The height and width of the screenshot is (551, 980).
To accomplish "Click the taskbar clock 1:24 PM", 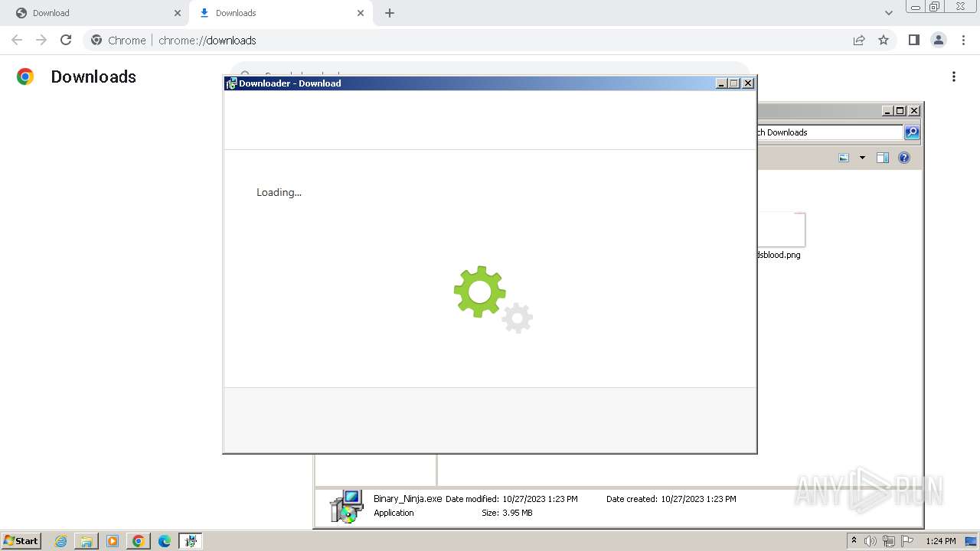I will (x=941, y=541).
